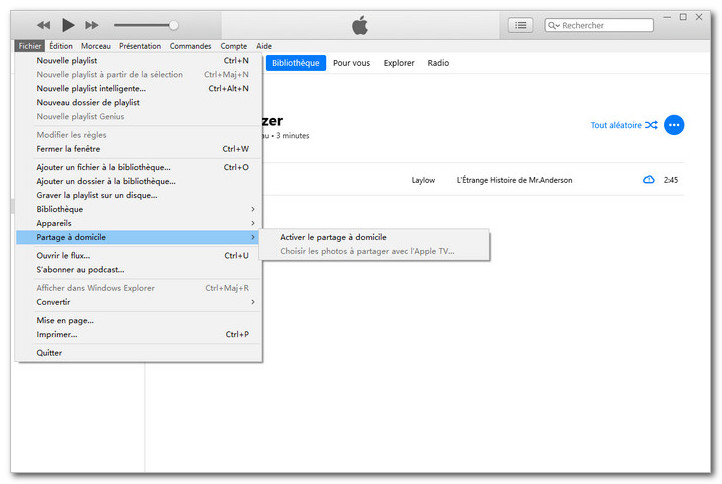Select Quitter in the Fichier menu

139,353
